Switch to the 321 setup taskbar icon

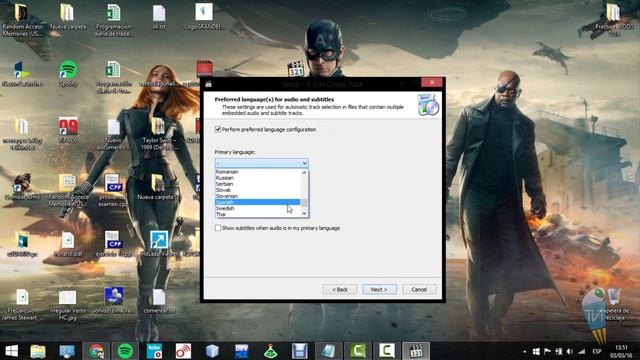click(416, 351)
